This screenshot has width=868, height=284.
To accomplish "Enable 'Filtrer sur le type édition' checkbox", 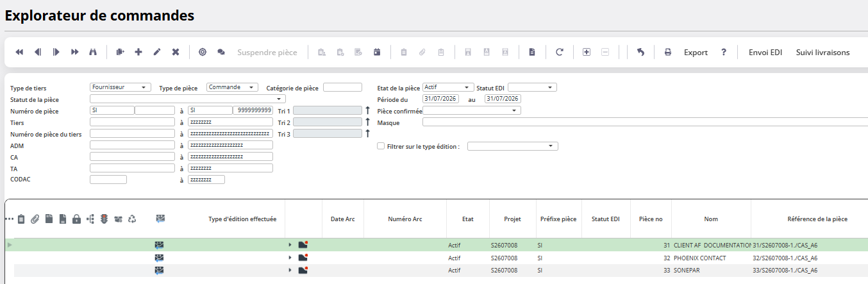I will 381,146.
